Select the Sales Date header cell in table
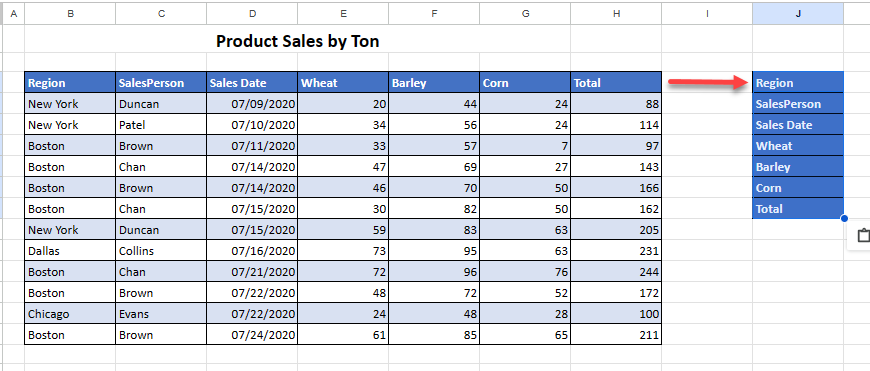The image size is (870, 371). pyautogui.click(x=252, y=83)
